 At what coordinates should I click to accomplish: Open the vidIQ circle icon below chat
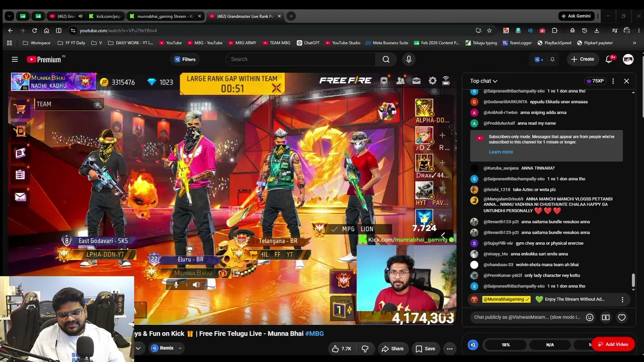pos(472,344)
